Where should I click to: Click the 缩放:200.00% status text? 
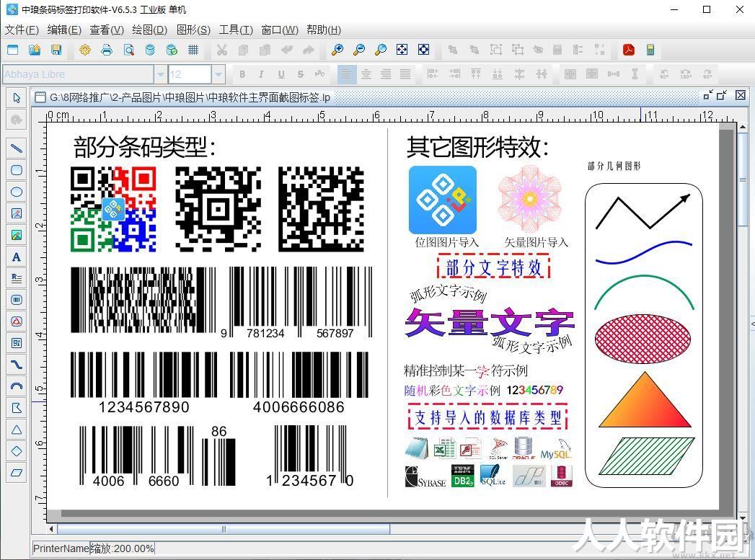pos(123,548)
